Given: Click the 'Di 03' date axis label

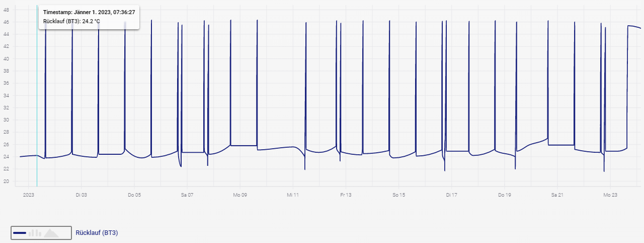Looking at the screenshot, I should (x=81, y=195).
